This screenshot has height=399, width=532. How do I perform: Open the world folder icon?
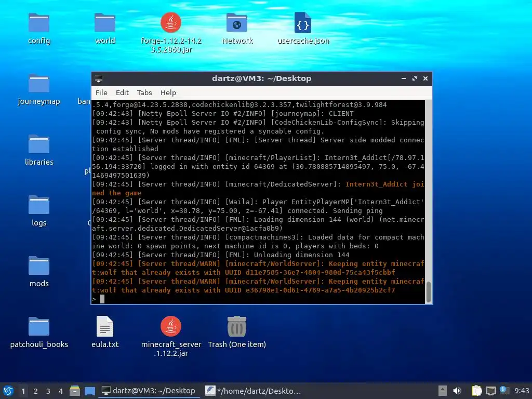point(105,23)
